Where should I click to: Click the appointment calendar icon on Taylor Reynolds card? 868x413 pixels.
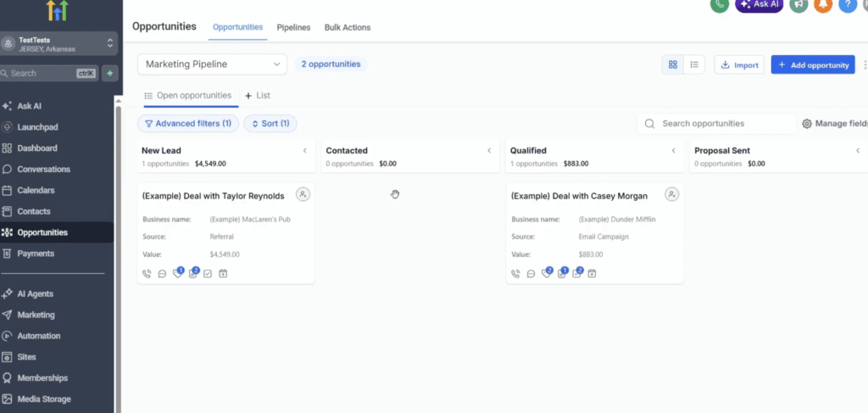223,273
